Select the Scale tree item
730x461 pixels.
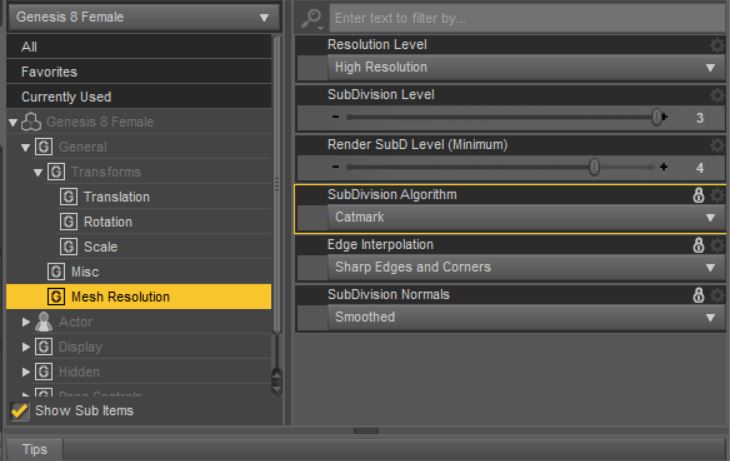tap(101, 247)
